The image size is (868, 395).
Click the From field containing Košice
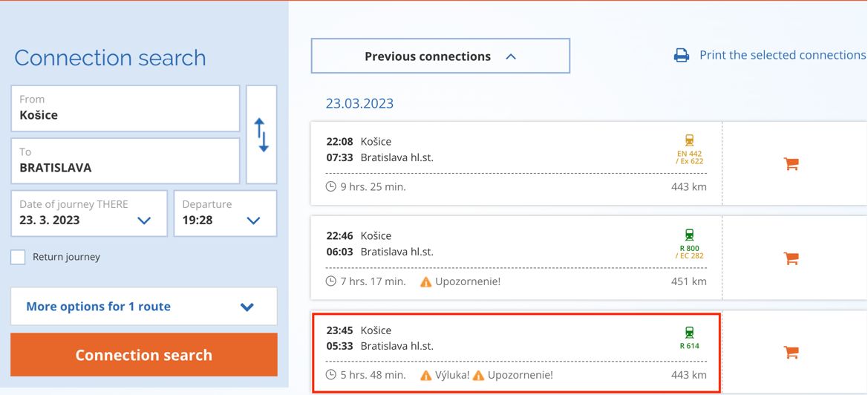click(125, 108)
